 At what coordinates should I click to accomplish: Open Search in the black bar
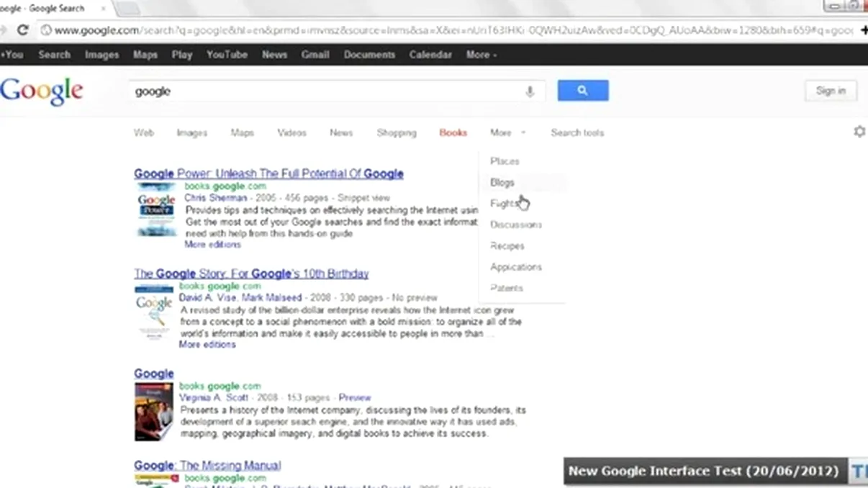click(55, 55)
